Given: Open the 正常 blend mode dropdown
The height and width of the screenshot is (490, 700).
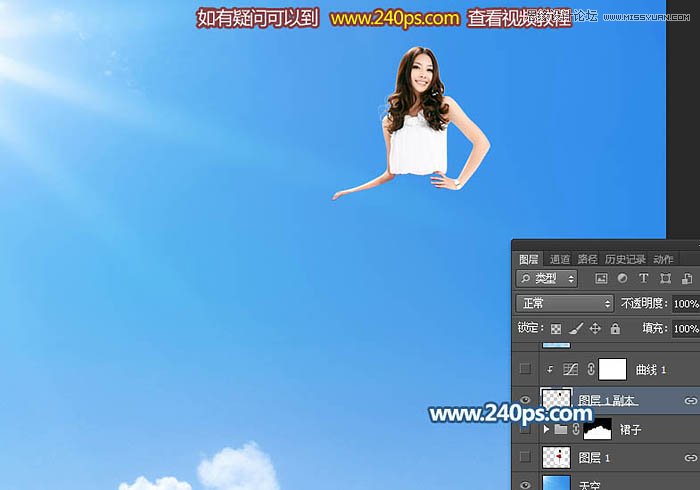Looking at the screenshot, I should coord(565,303).
